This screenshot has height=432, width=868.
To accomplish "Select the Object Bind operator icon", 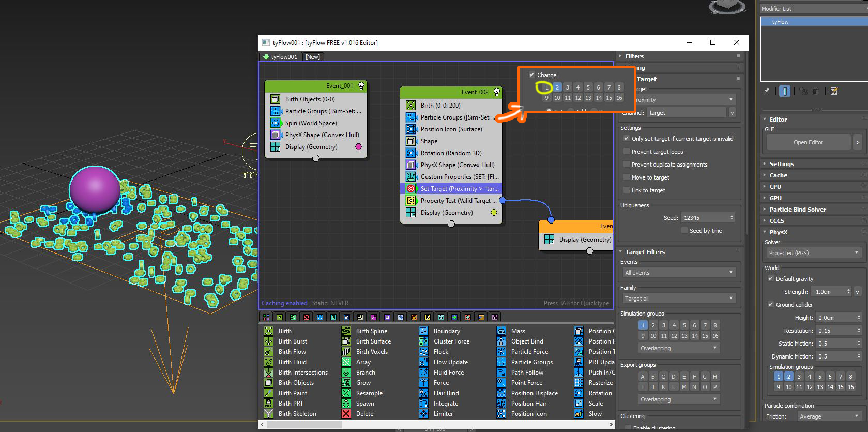I will pos(501,341).
